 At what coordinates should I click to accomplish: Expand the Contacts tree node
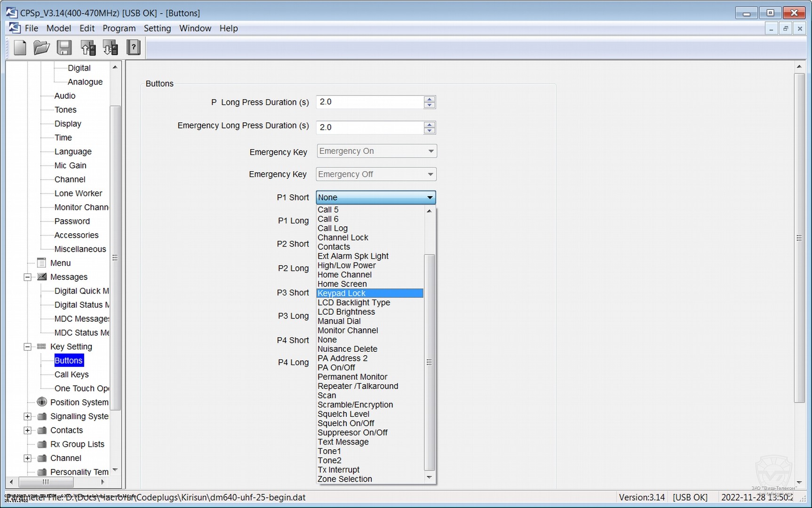[x=28, y=430]
